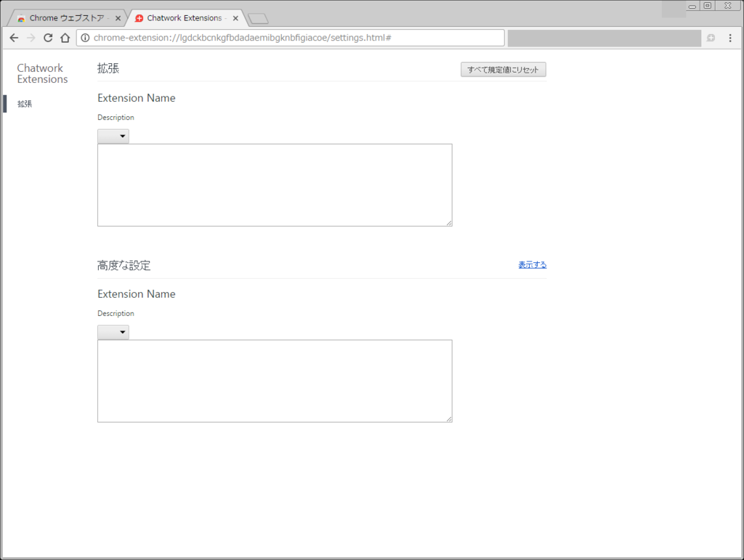Click the second text area's resize grip
The width and height of the screenshot is (744, 560).
pyautogui.click(x=449, y=418)
